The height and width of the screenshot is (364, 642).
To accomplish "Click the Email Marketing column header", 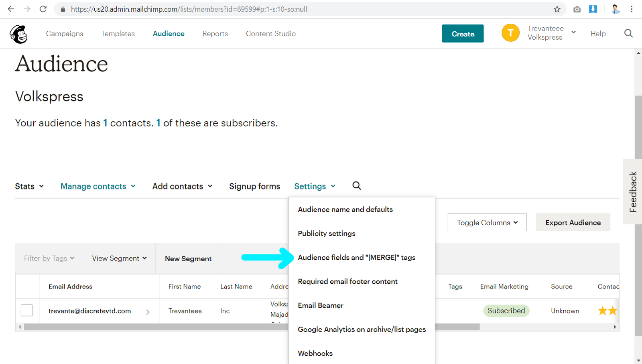I will [504, 287].
